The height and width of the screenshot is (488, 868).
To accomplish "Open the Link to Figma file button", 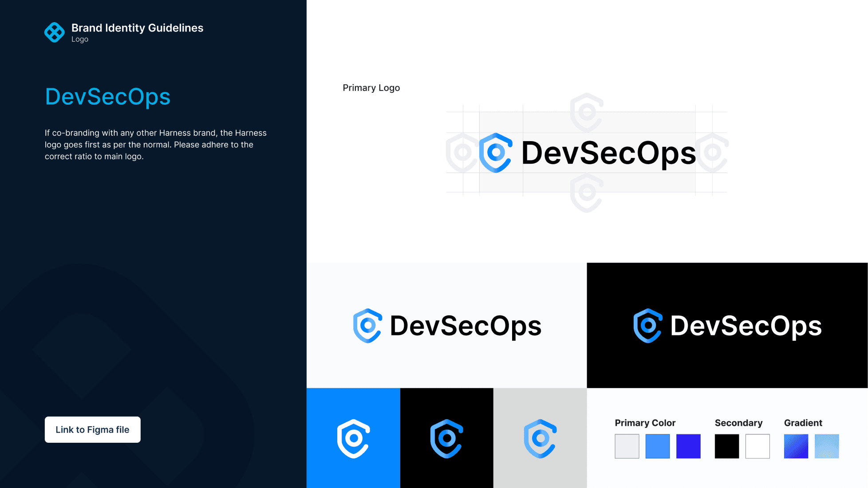I will click(92, 429).
